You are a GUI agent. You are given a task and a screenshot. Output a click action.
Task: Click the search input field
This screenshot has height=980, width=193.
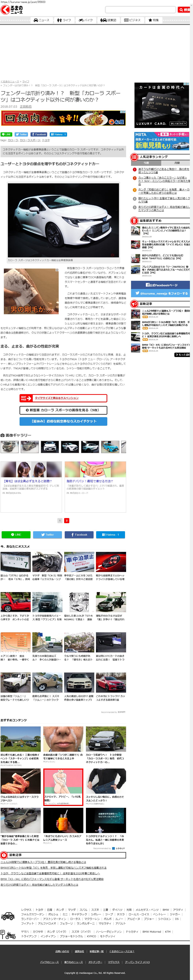pyautogui.click(x=141, y=10)
